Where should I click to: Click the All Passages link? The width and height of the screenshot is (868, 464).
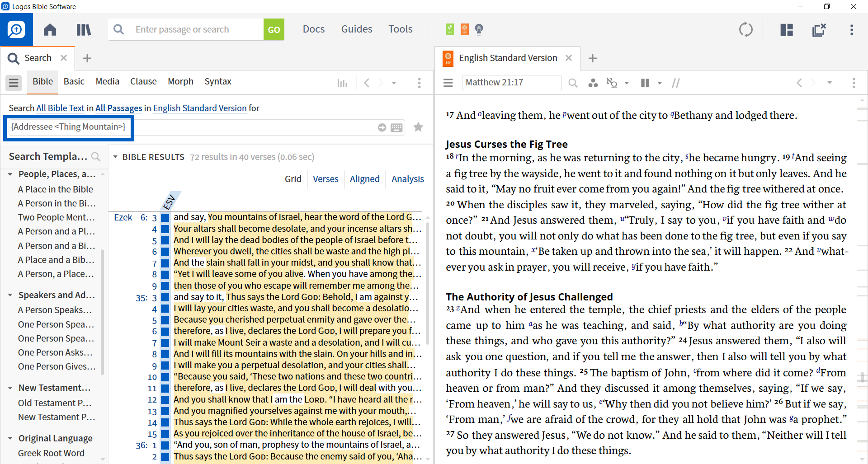[119, 108]
